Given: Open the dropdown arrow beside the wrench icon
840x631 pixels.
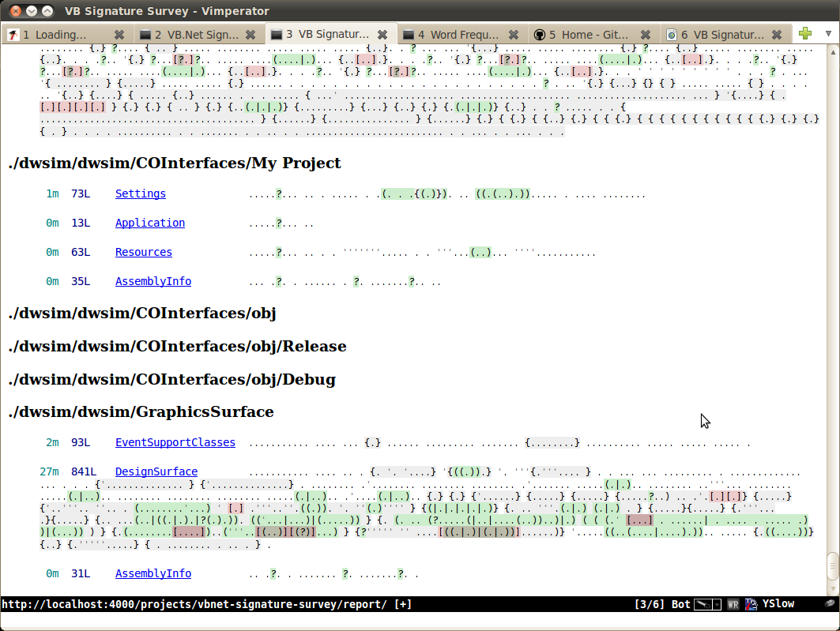Looking at the screenshot, I should pyautogui.click(x=717, y=604).
